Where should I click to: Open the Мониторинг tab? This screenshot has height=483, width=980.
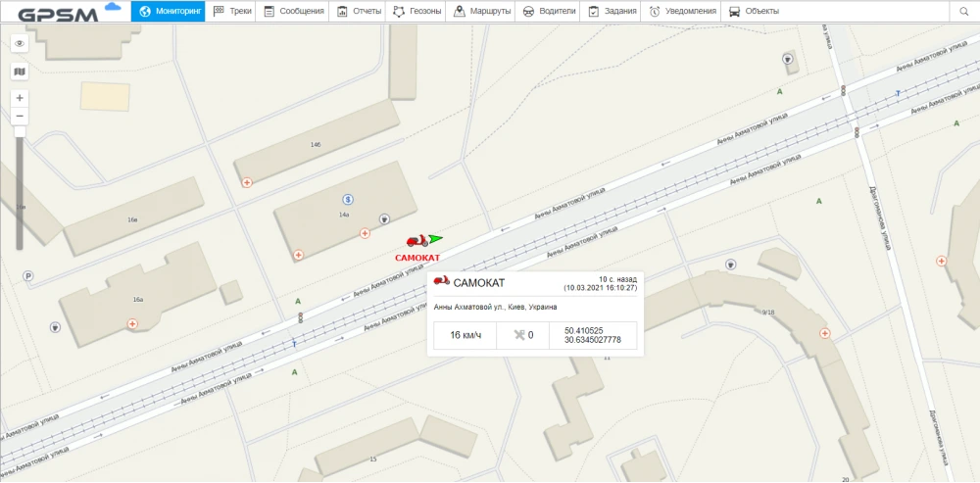[x=169, y=11]
